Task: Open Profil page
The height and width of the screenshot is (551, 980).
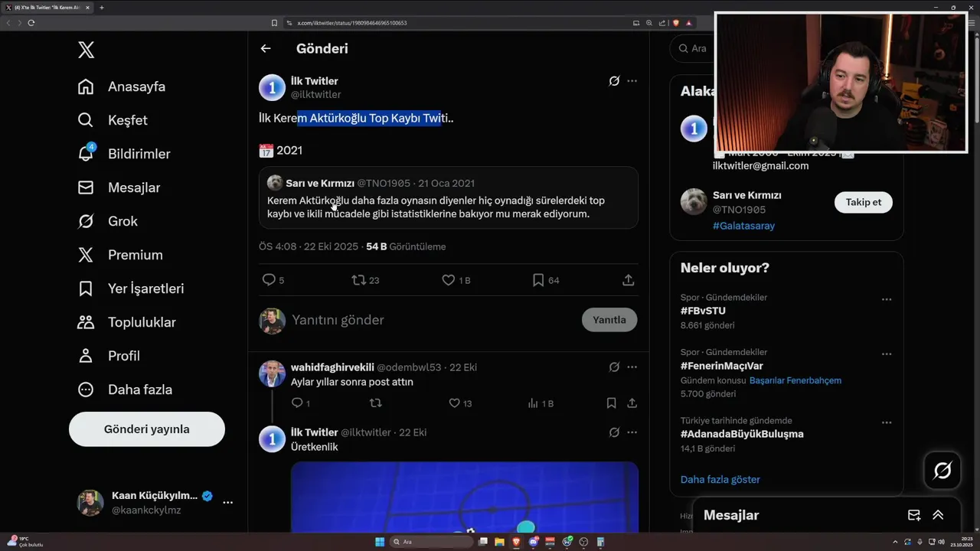Action: [109, 356]
